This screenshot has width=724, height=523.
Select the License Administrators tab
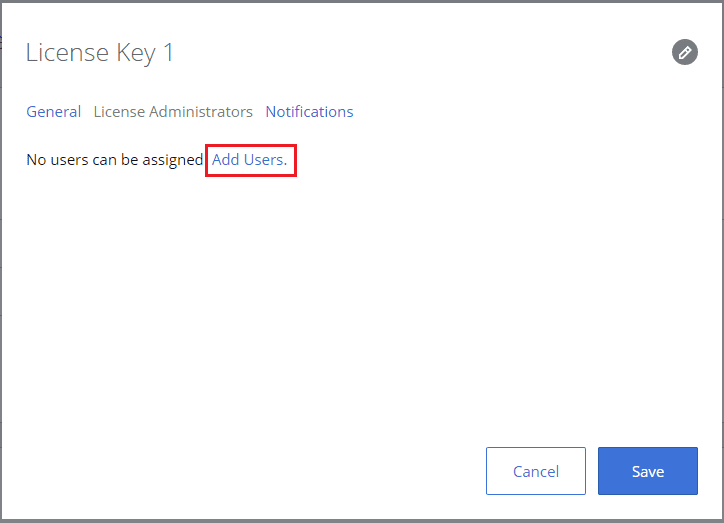(x=173, y=112)
